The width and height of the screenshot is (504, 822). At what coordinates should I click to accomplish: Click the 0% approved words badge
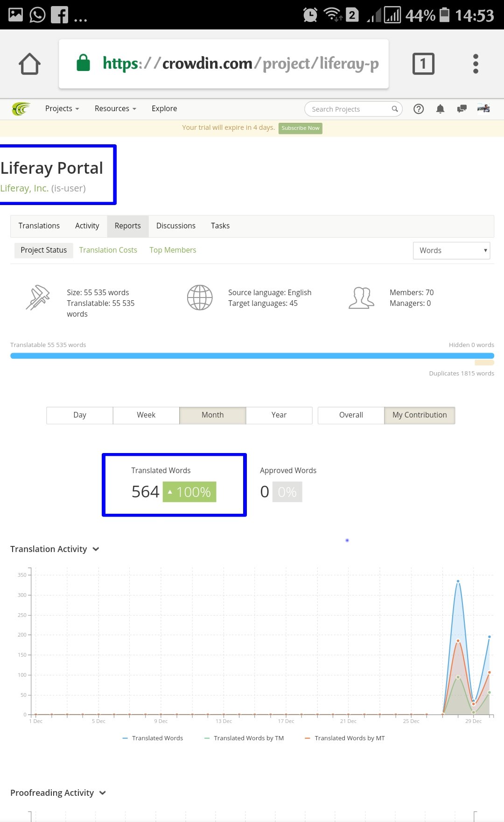[x=287, y=492]
